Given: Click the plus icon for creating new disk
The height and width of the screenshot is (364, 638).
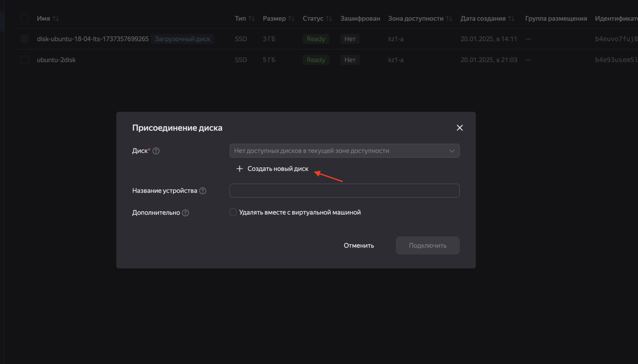Looking at the screenshot, I should [239, 169].
